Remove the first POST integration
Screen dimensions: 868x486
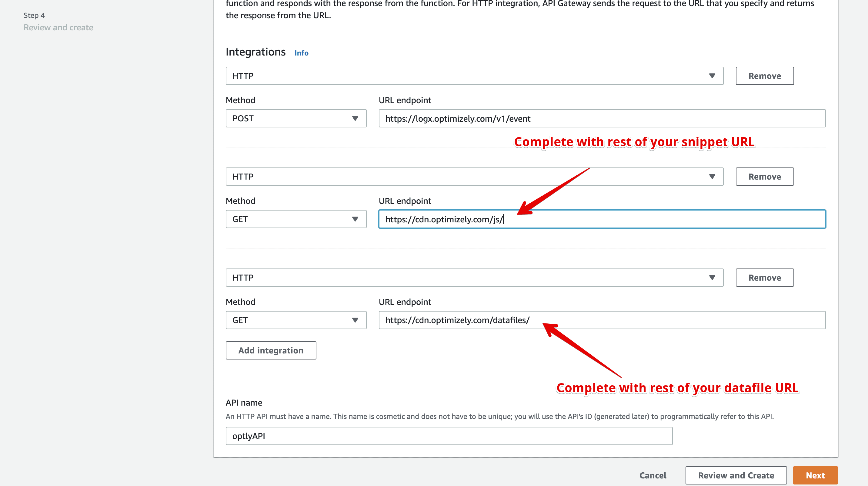click(765, 76)
